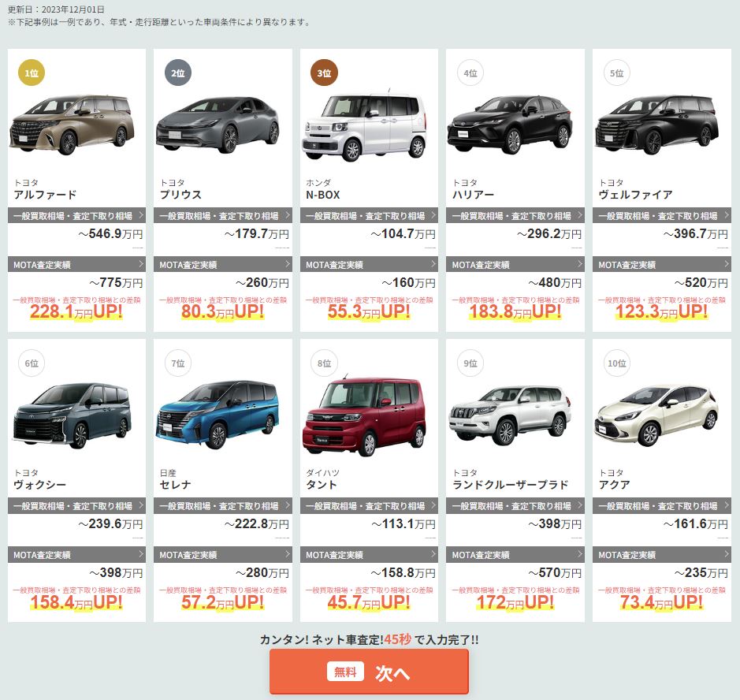Click the 7位 rank badge

click(x=178, y=363)
